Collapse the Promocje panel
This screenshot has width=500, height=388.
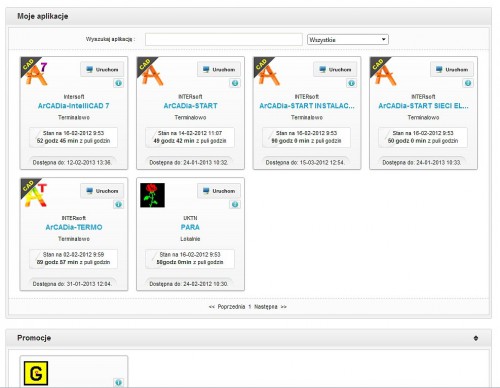[x=476, y=338]
